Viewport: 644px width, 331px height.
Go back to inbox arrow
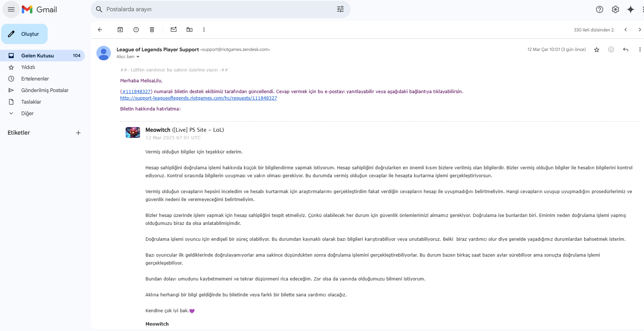[x=100, y=30]
